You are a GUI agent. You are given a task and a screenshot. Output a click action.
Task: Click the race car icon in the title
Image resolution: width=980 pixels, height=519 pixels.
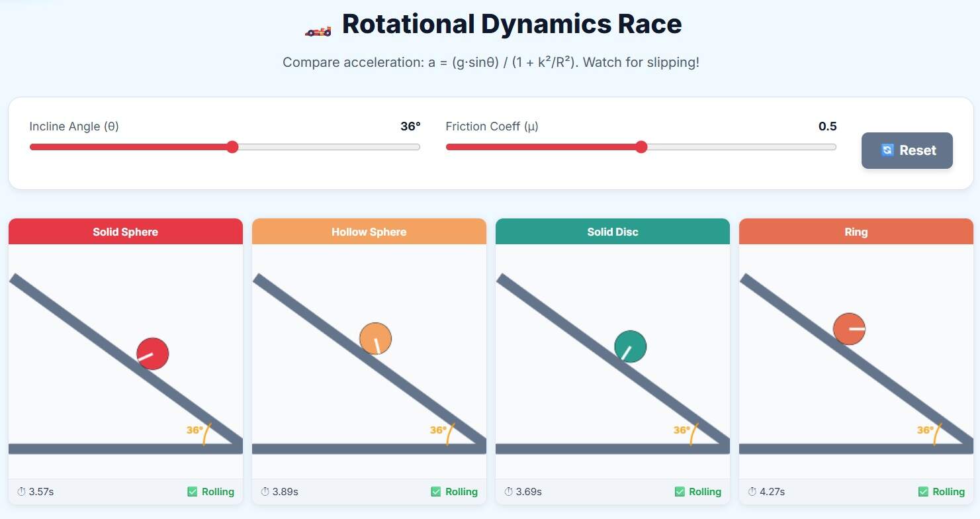click(318, 30)
